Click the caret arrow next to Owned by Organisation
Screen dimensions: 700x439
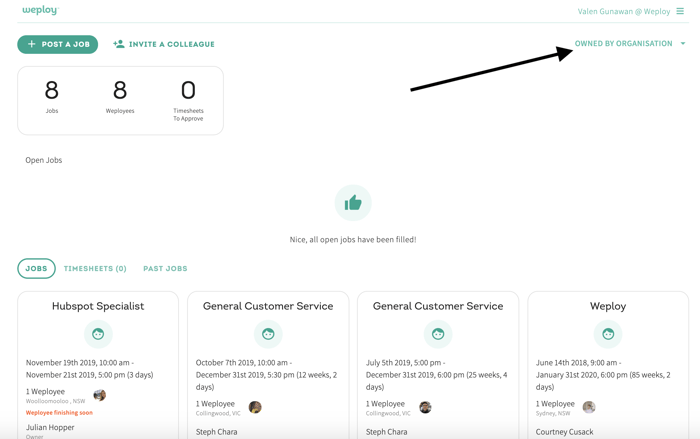click(x=683, y=43)
